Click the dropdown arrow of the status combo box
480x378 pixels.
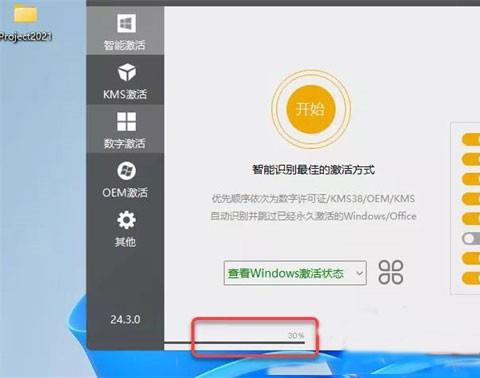(x=359, y=273)
